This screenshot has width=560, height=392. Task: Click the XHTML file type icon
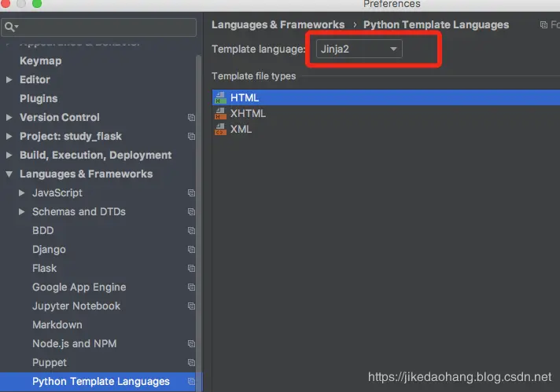[x=220, y=113]
